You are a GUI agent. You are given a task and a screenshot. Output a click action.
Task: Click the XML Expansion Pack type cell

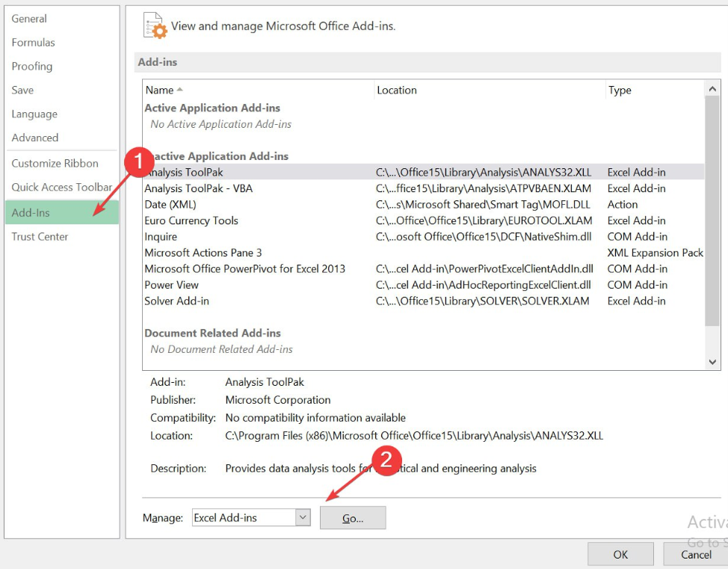[x=655, y=253]
